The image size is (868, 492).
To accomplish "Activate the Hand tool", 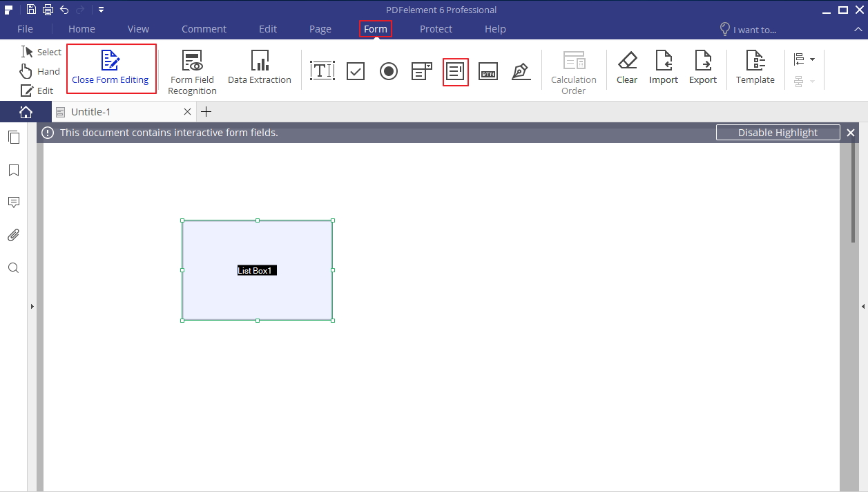I will click(40, 70).
